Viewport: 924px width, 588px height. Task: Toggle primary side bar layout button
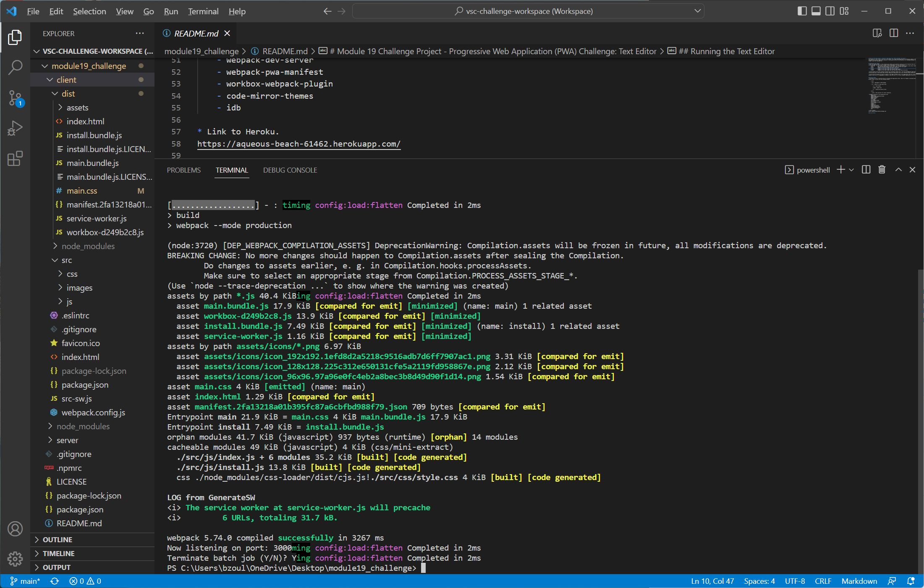tap(802, 11)
